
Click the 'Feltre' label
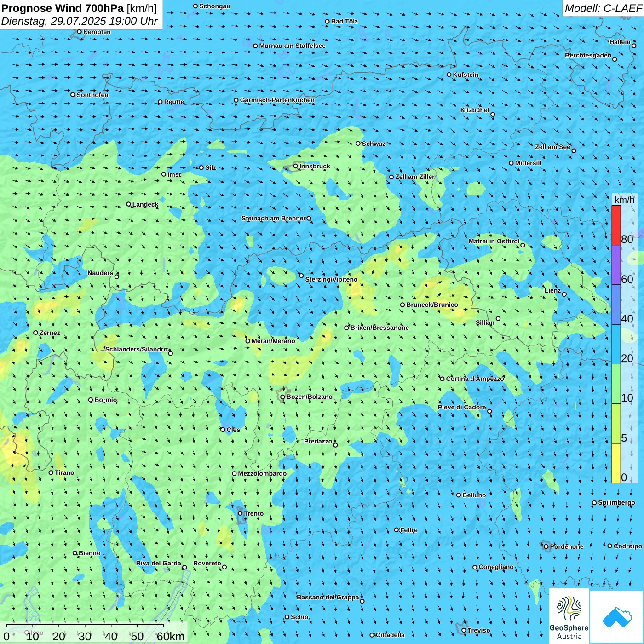coord(409,530)
